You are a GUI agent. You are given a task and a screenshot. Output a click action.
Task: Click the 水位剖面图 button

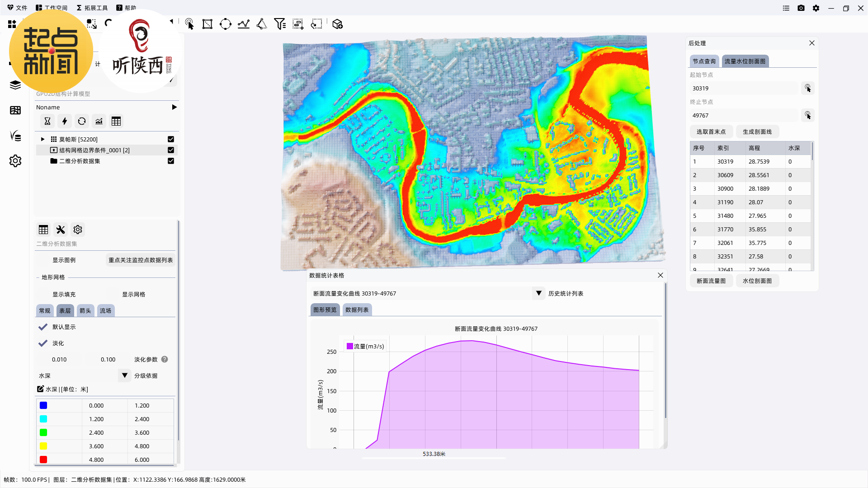coord(757,281)
